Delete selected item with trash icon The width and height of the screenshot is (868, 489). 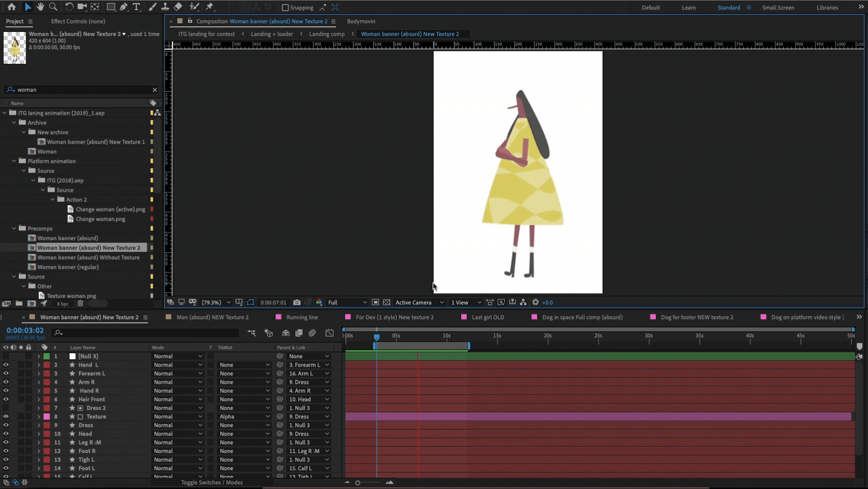click(x=80, y=303)
